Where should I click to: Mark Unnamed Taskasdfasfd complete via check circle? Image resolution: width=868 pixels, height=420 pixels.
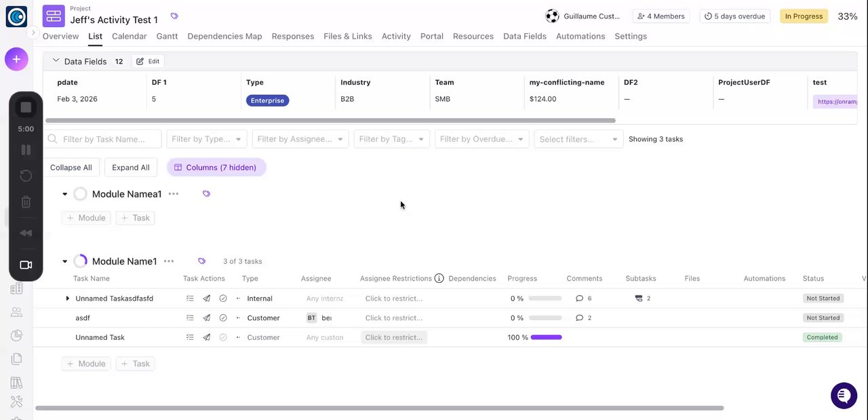(223, 299)
